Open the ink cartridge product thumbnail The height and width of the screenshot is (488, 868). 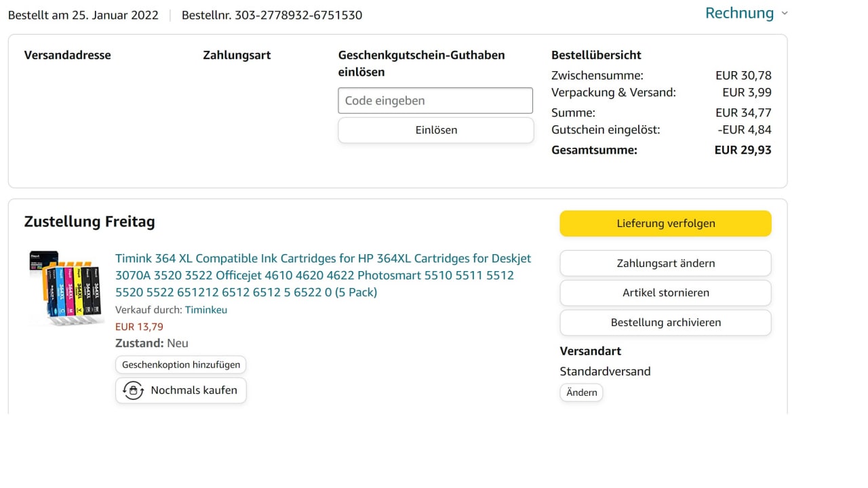pyautogui.click(x=66, y=287)
